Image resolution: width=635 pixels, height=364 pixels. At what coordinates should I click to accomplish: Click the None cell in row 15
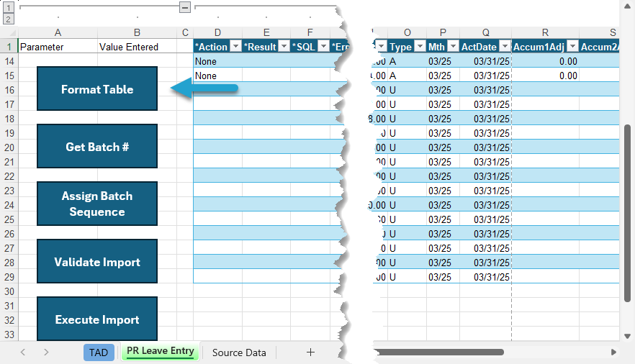[x=218, y=76]
